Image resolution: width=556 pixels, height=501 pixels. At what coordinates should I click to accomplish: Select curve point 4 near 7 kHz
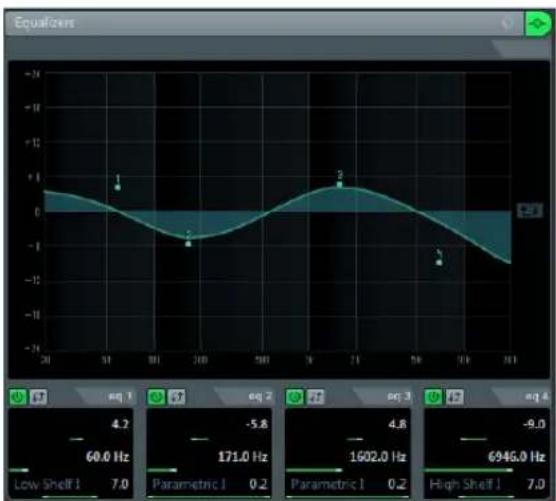439,262
